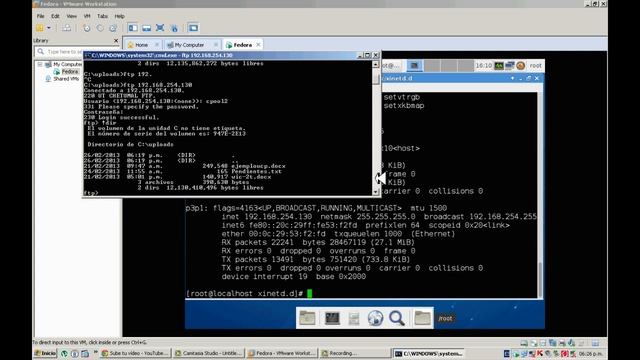This screenshot has height=360, width=640.
Task: Switch to C:\WINDOWS\system taskbar button
Action: 429,353
